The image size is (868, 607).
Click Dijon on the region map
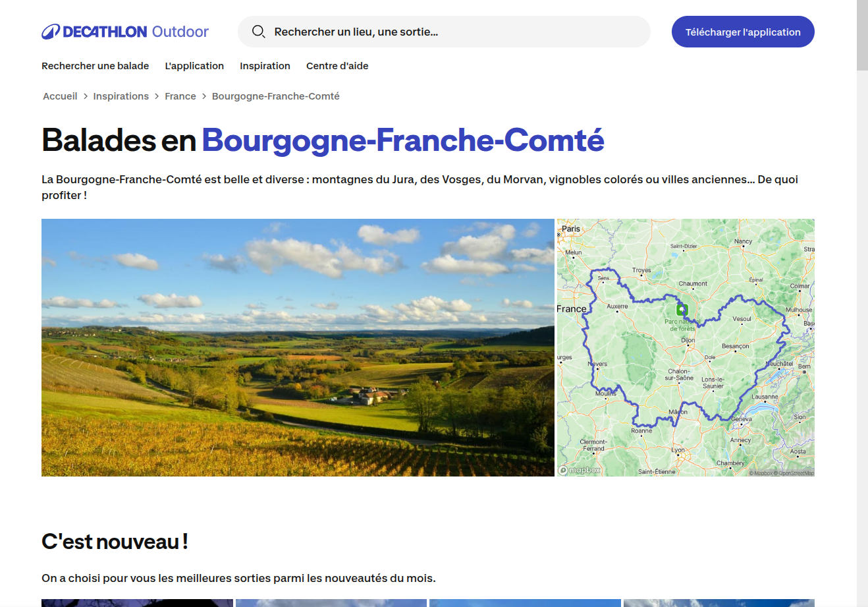pyautogui.click(x=688, y=341)
